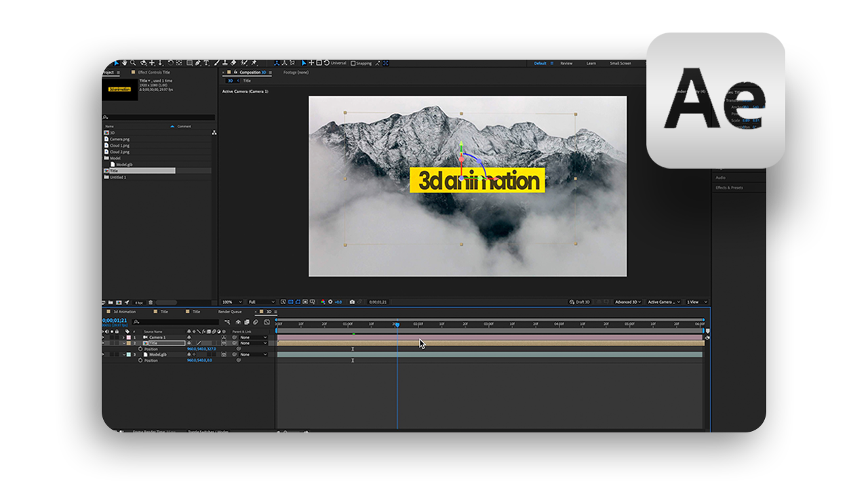Open the composition mini-flowchart in timeline
Viewport: 868px width, 488px height.
point(227,322)
